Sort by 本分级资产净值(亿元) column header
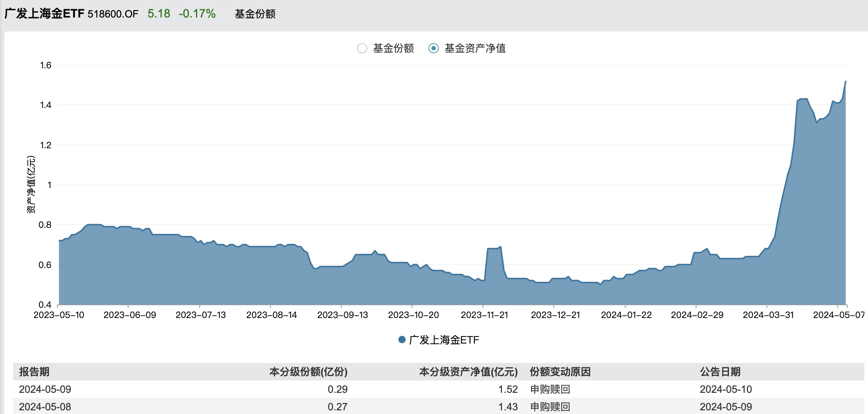The height and width of the screenshot is (414, 868). 468,372
